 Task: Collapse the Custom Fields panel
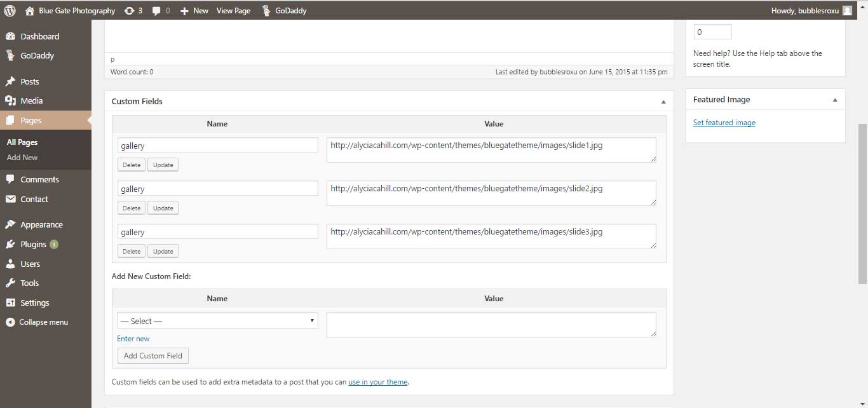tap(663, 102)
